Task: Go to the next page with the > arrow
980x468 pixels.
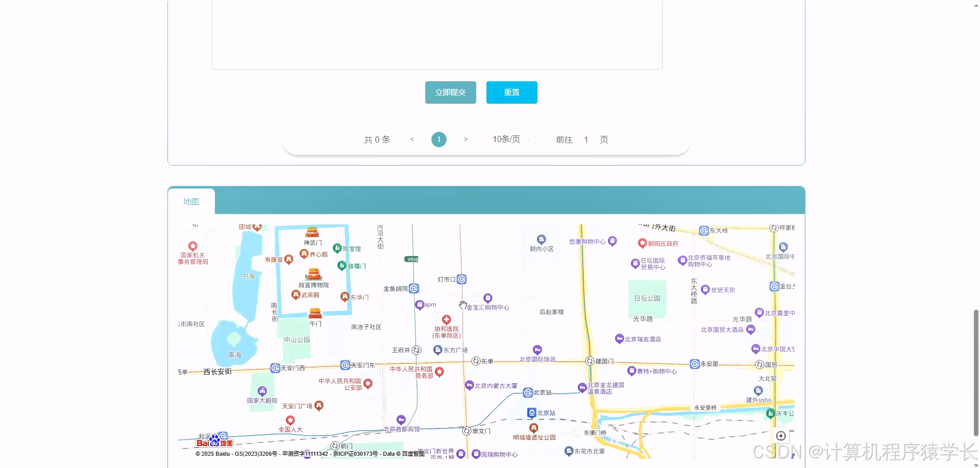Action: tap(465, 139)
